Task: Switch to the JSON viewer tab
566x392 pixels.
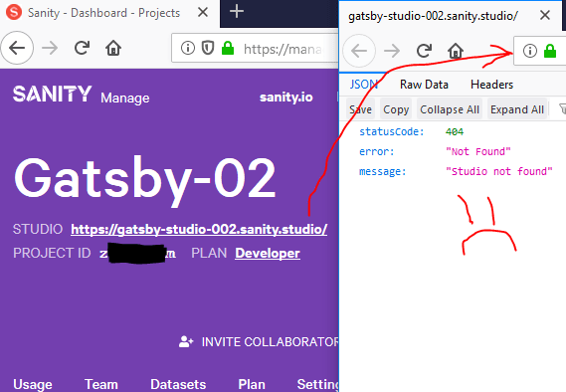Action: [x=364, y=85]
